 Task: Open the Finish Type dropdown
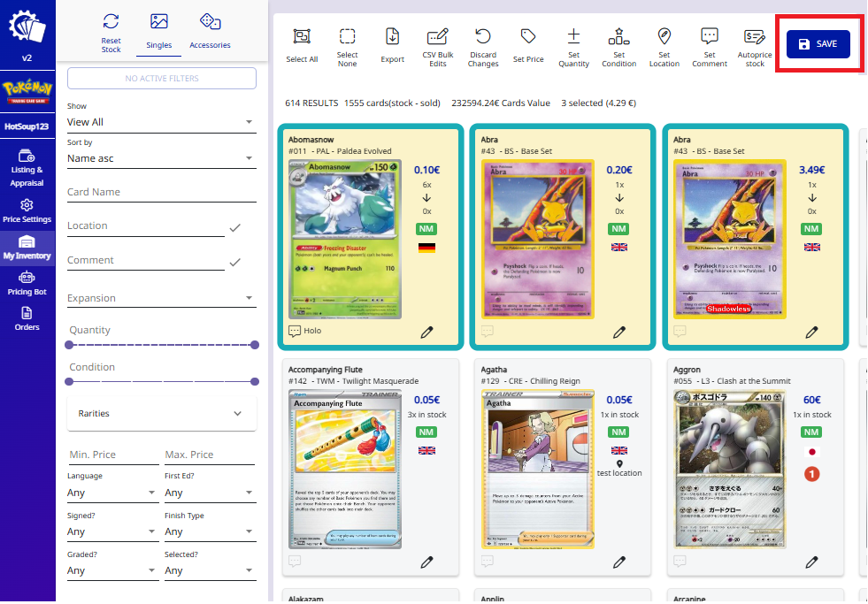coord(211,531)
